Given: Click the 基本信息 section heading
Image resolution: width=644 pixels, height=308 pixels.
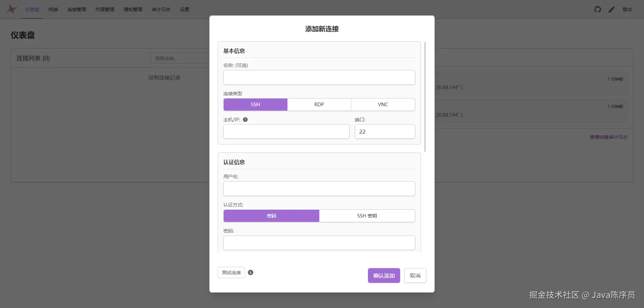Looking at the screenshot, I should [x=234, y=51].
